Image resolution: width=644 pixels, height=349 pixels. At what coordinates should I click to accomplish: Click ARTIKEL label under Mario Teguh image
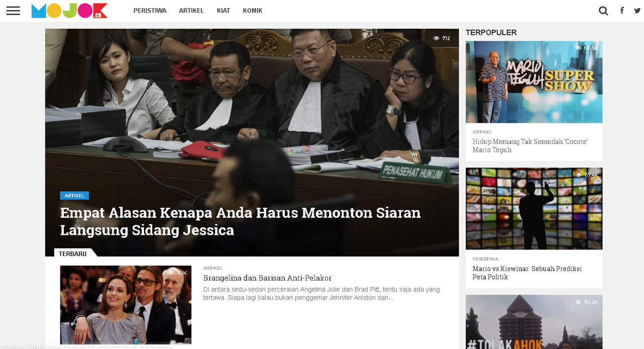[x=482, y=132]
